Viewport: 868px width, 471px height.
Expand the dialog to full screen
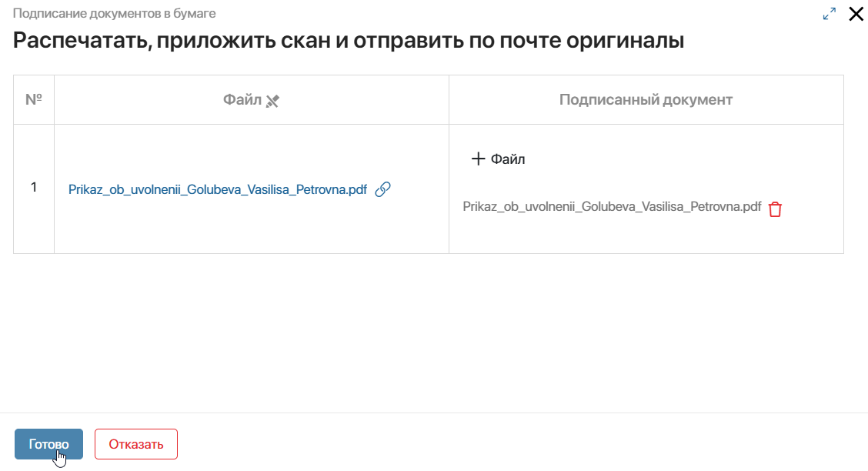(x=830, y=14)
